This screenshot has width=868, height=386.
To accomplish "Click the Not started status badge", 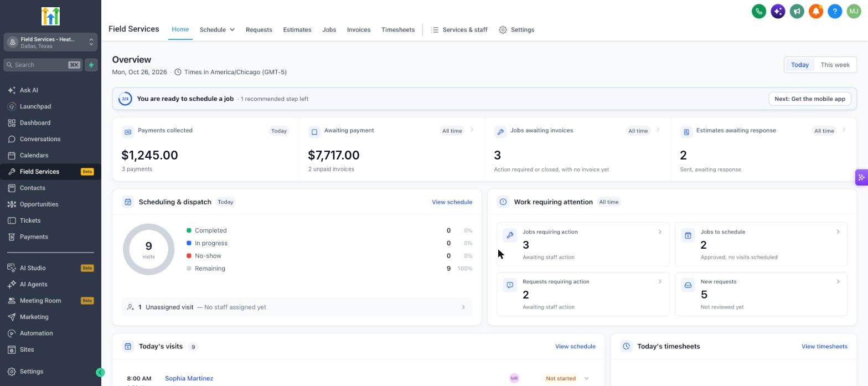I will (x=560, y=379).
